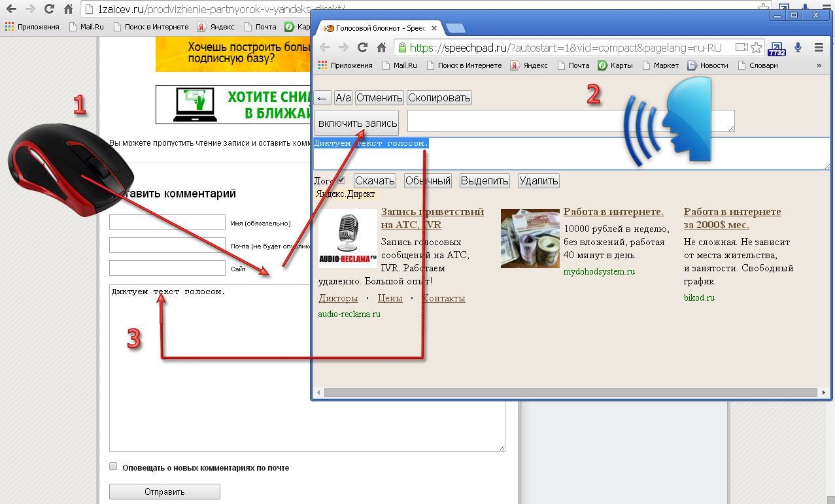This screenshot has width=835, height=504.
Task: Click the home icon in the Speechpad window
Action: tap(382, 48)
